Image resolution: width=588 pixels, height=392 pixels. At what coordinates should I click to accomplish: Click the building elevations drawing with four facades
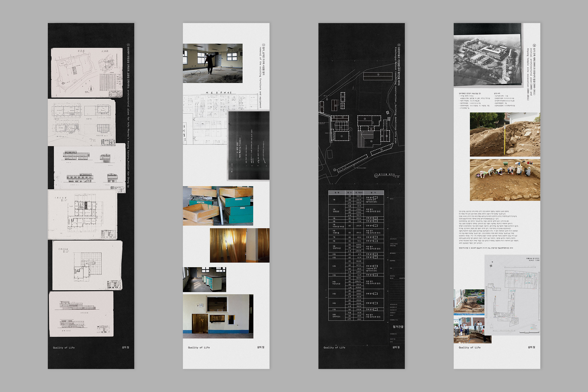[x=90, y=166]
